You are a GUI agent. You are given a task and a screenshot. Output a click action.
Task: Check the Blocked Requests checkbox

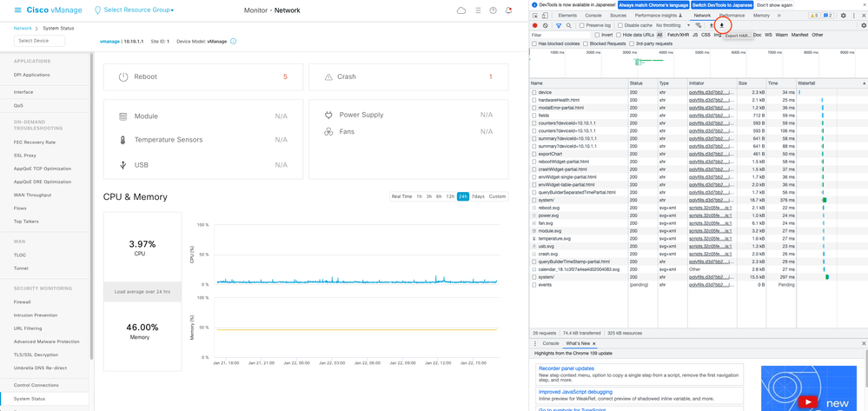pos(586,43)
